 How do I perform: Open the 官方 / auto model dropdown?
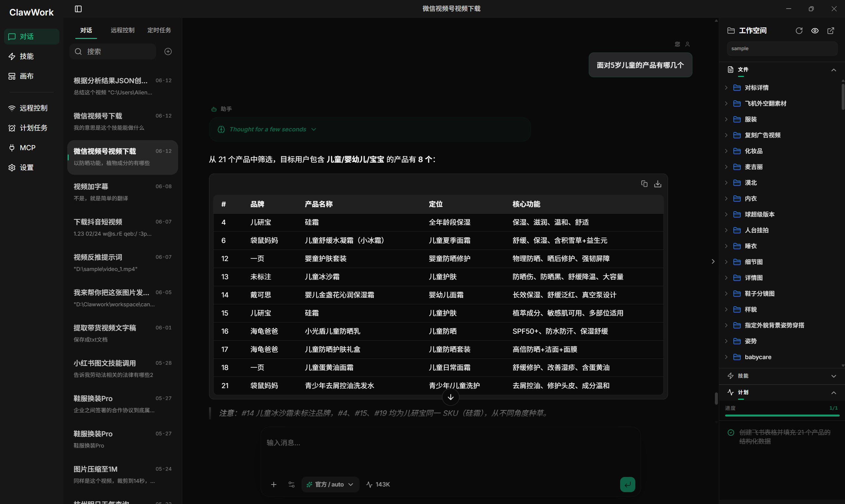click(x=330, y=484)
